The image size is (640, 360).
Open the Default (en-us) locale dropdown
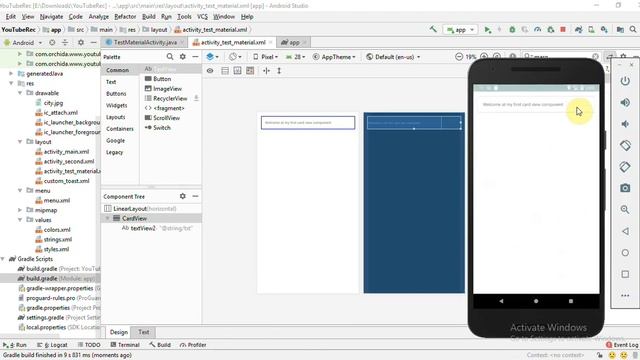tap(393, 57)
